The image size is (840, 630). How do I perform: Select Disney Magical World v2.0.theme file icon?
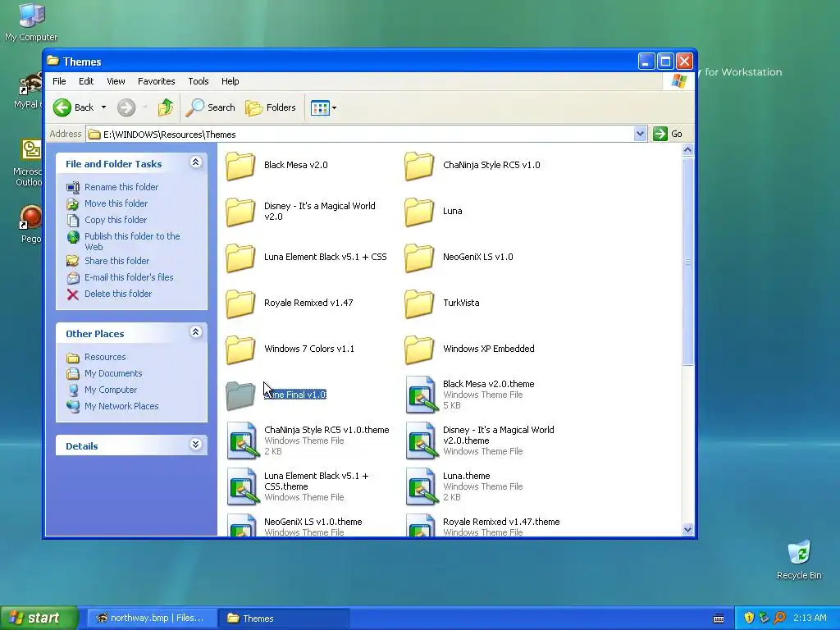coord(421,441)
